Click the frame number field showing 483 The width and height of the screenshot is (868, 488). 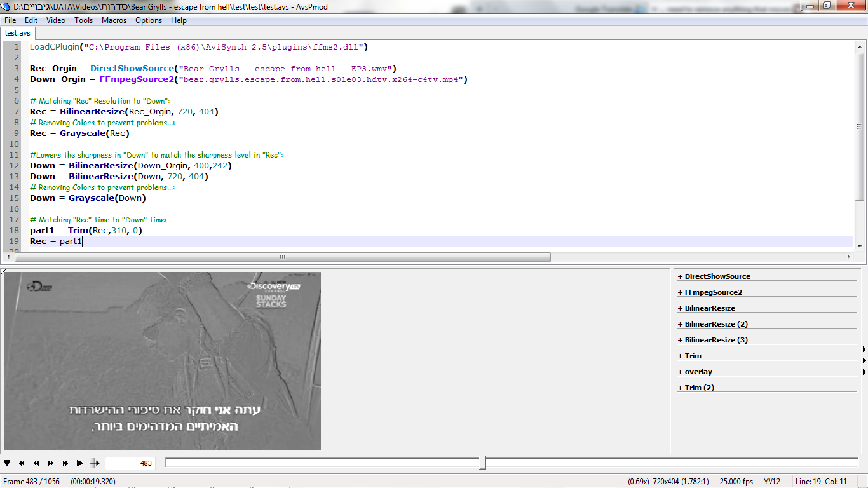tap(130, 463)
